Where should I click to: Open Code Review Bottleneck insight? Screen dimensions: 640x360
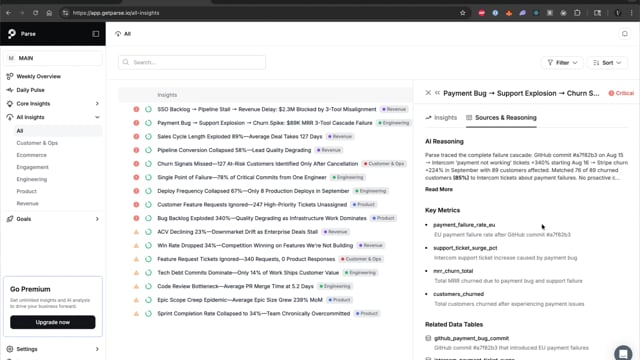pyautogui.click(x=236, y=286)
